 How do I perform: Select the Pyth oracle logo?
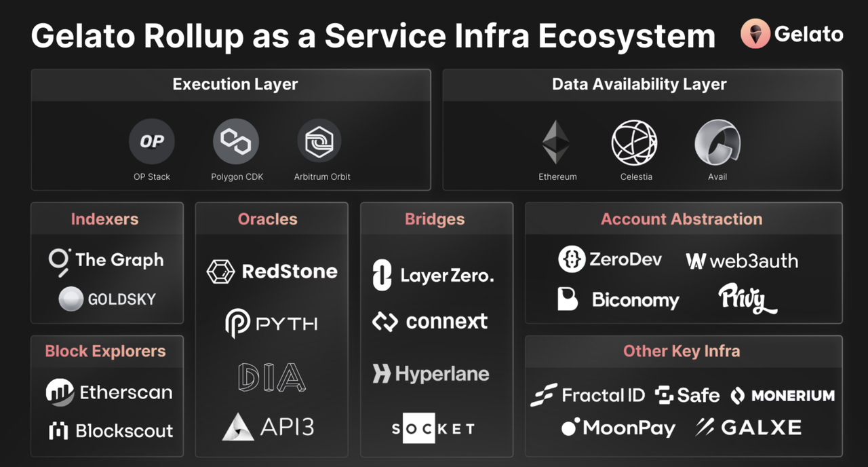271,324
